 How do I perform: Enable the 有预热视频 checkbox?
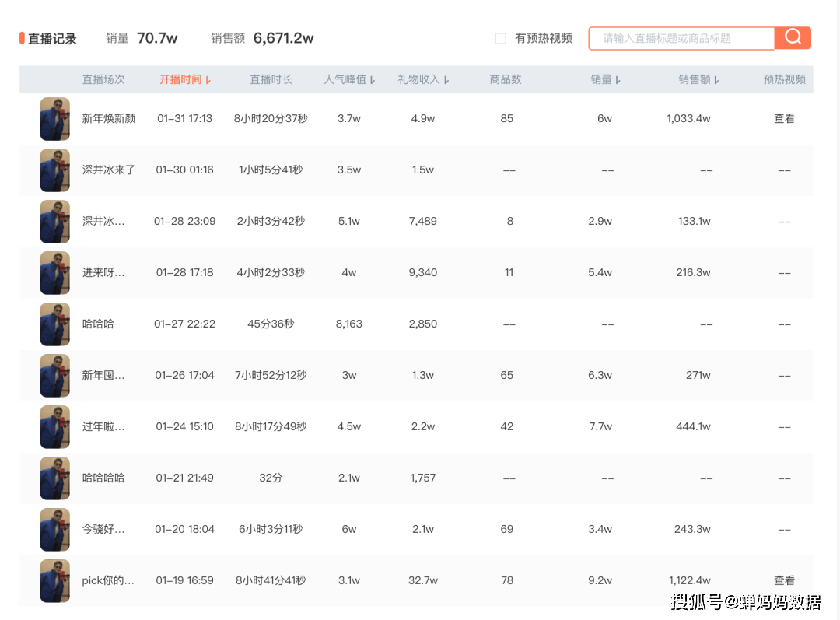(501, 38)
